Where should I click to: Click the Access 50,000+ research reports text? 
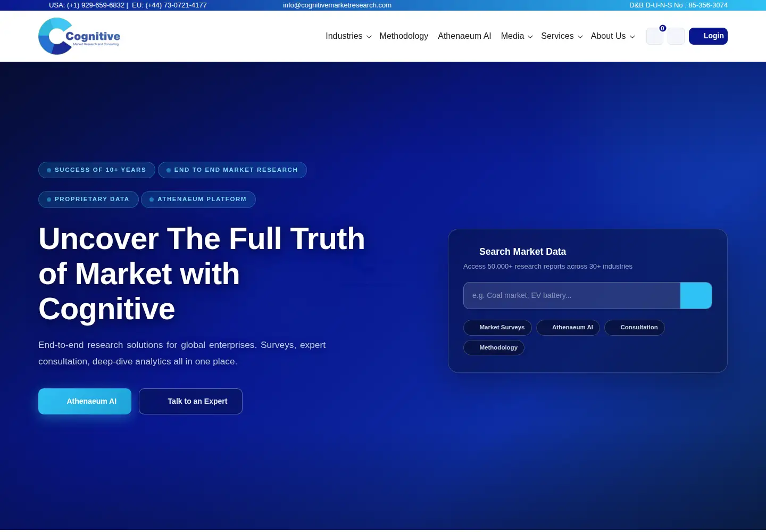(548, 267)
